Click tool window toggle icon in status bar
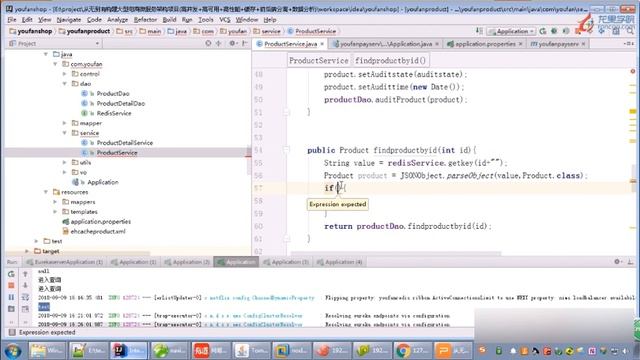The width and height of the screenshot is (640, 360). tap(12, 332)
